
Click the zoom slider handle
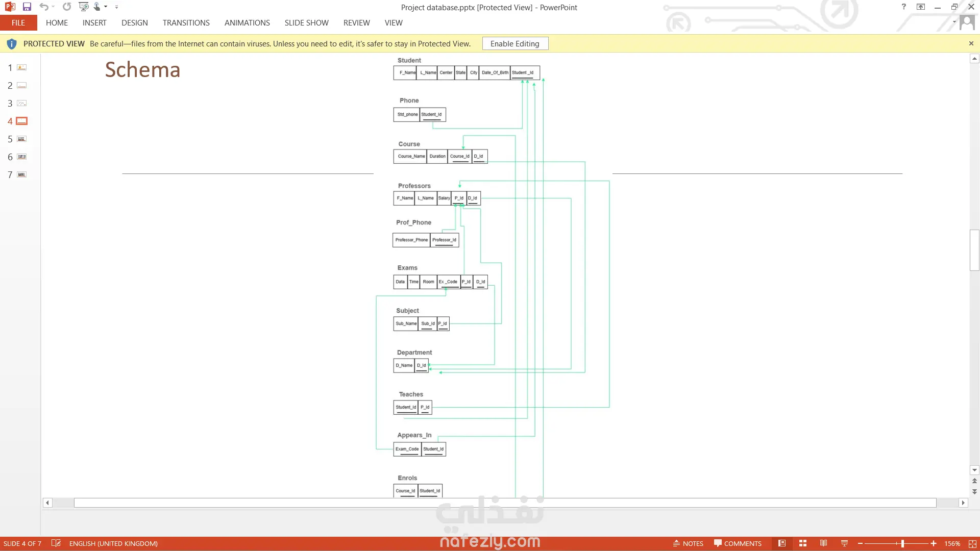[902, 544]
